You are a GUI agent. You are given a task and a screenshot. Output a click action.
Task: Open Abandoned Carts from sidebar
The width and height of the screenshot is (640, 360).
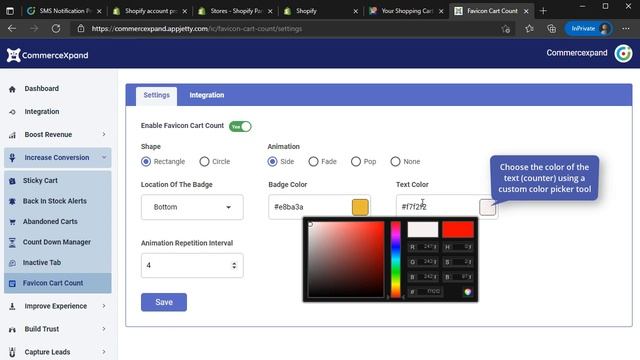pyautogui.click(x=50, y=221)
